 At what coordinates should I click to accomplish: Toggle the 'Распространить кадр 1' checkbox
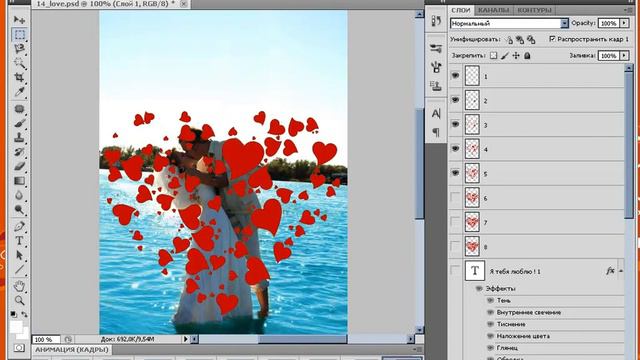click(552, 39)
